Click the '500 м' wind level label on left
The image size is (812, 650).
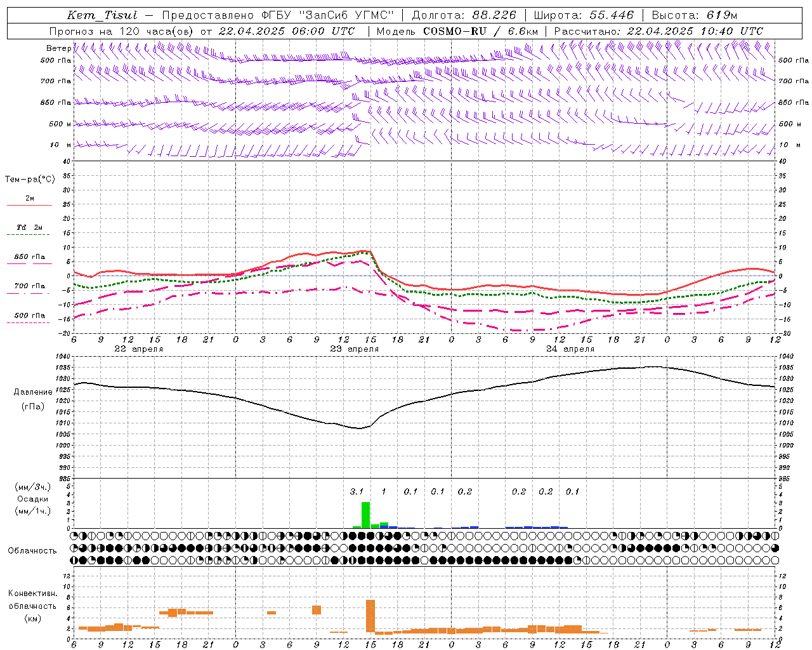click(60, 124)
